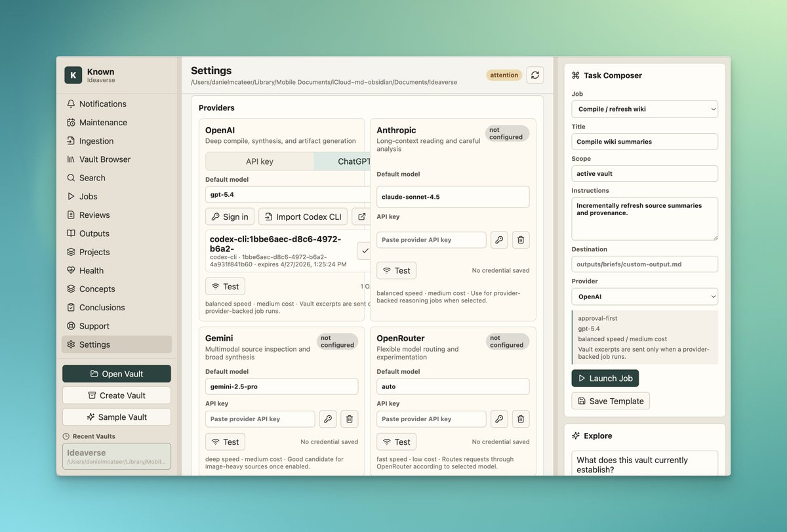This screenshot has height=532, width=787.
Task: Test the OpenRouter provider
Action: 397,442
